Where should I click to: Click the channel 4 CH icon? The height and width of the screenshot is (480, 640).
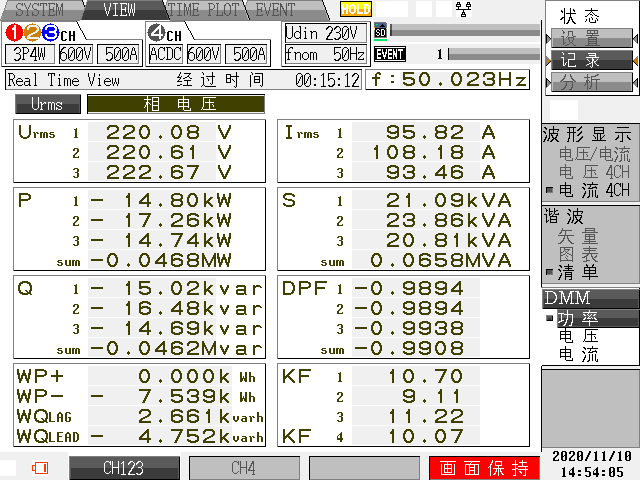(164, 33)
